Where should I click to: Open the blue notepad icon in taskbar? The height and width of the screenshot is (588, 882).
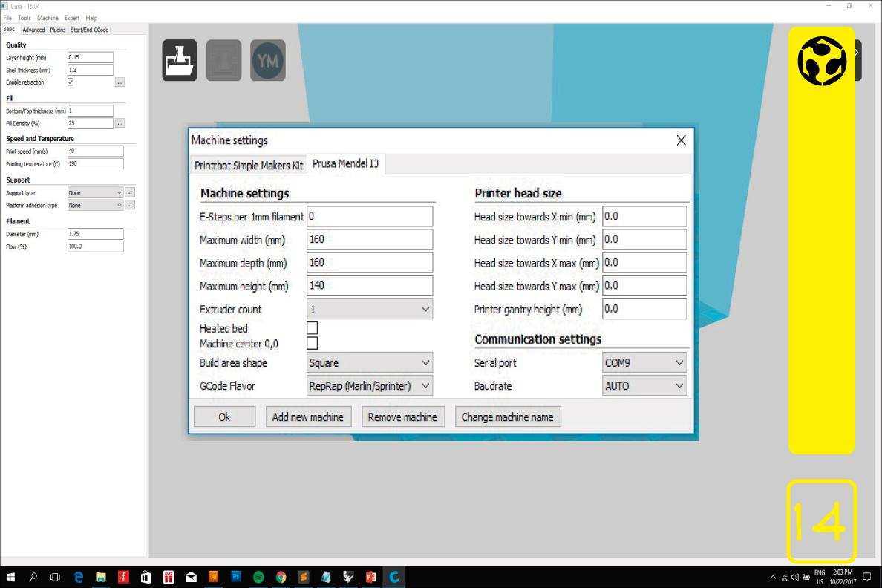pyautogui.click(x=326, y=577)
